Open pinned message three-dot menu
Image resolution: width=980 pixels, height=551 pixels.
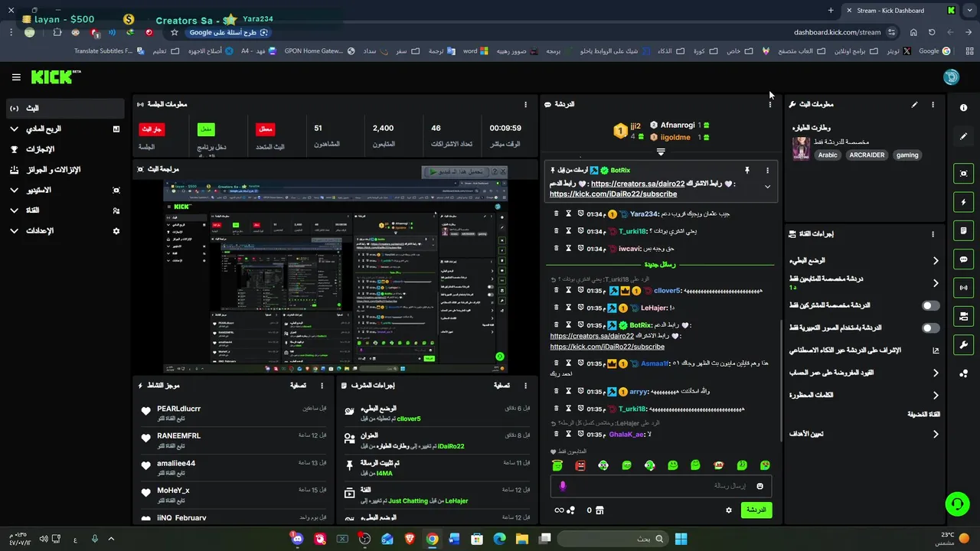[767, 170]
